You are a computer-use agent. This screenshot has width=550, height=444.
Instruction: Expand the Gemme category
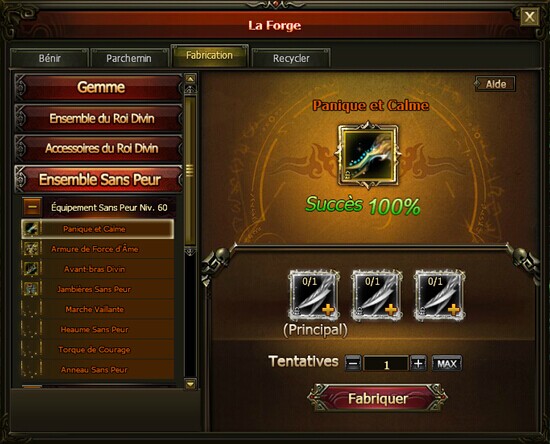pos(99,87)
